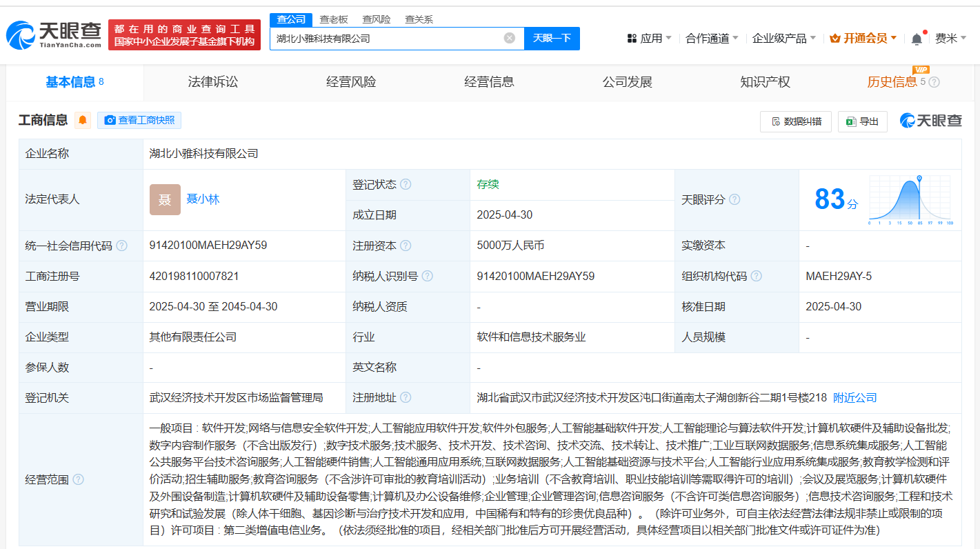Click the orange alert bell beside 工商信息
The width and height of the screenshot is (980, 549).
point(83,120)
